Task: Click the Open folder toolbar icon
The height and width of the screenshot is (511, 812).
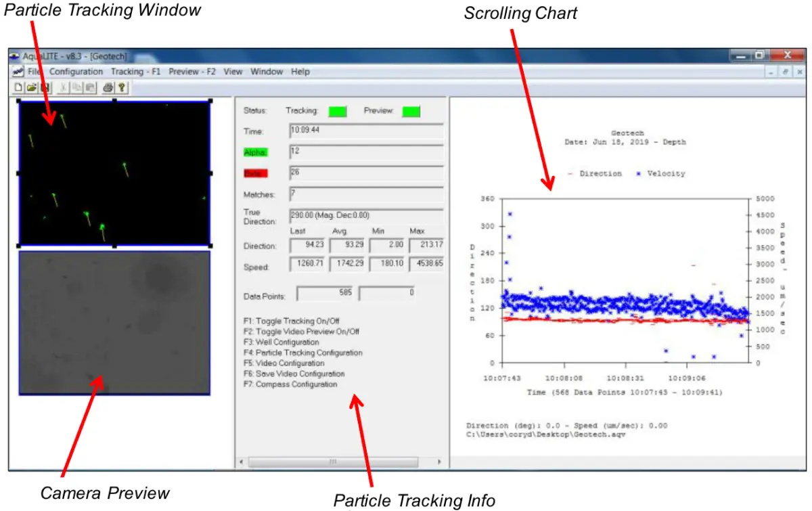Action: 32,87
